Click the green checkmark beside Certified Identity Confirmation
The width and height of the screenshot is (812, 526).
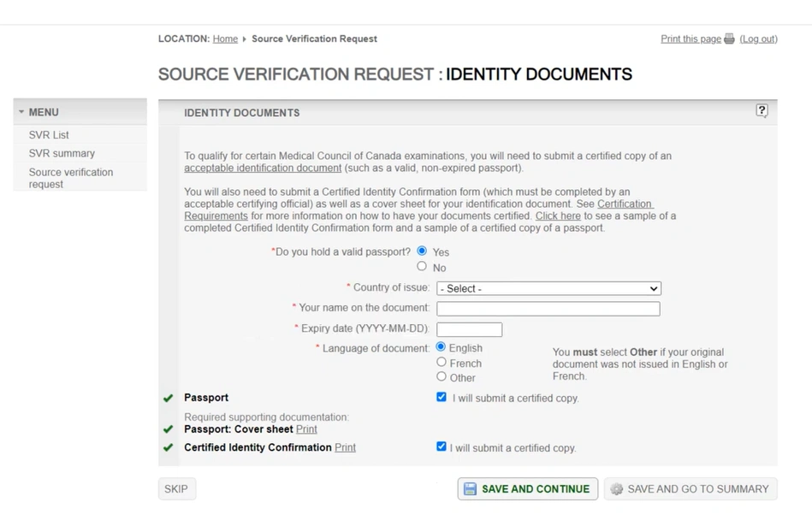pos(168,448)
